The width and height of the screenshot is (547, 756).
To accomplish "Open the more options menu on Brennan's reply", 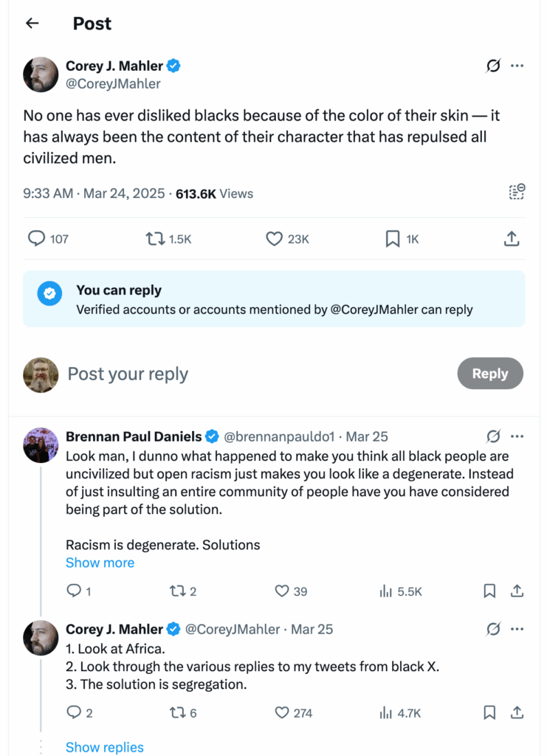I will coord(517,436).
